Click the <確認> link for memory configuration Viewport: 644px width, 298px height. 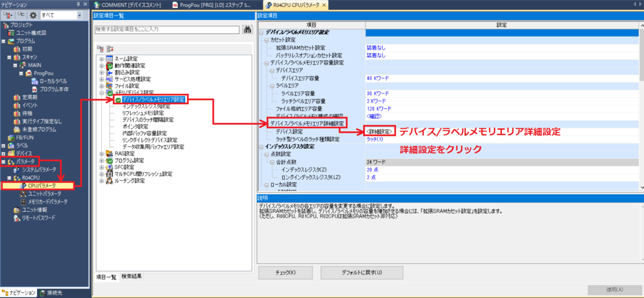pyautogui.click(x=375, y=116)
